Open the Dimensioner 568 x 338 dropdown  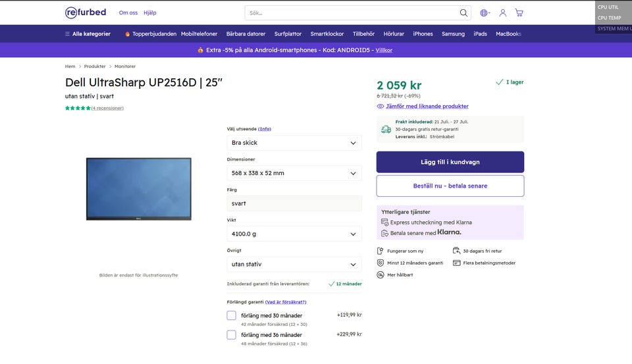(294, 173)
